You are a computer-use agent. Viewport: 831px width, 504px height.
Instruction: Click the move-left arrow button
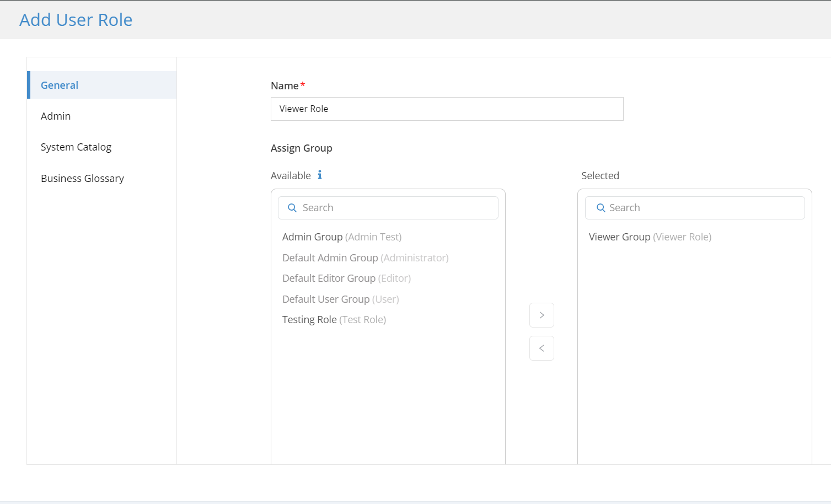pos(542,348)
